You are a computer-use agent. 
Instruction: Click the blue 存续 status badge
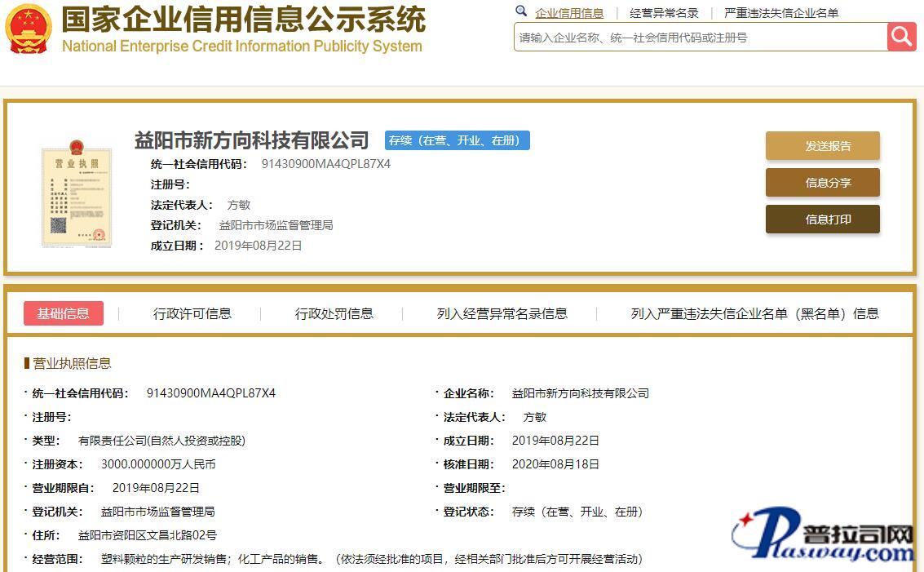click(457, 140)
